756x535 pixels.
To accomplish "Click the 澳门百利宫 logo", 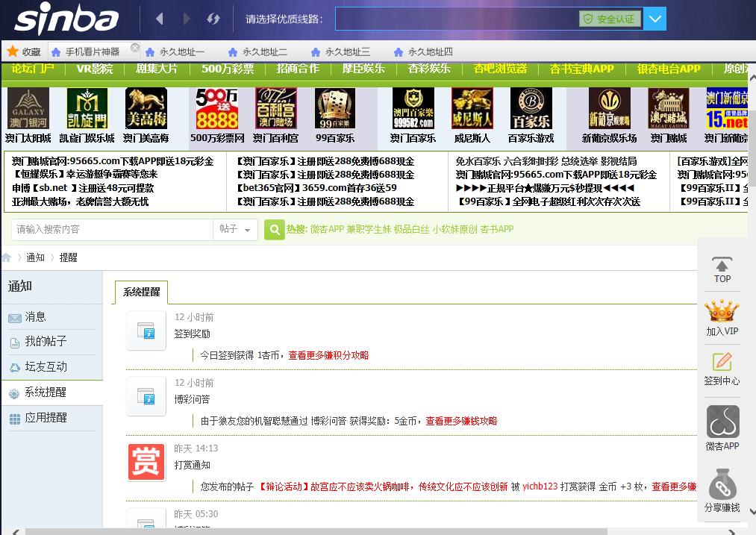I will (276, 108).
